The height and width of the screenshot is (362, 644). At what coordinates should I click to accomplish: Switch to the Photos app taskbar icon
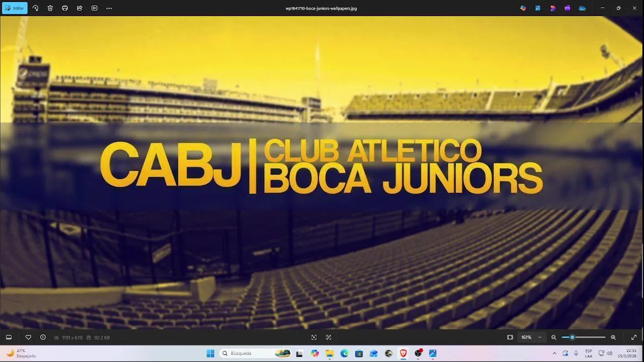pyautogui.click(x=433, y=353)
